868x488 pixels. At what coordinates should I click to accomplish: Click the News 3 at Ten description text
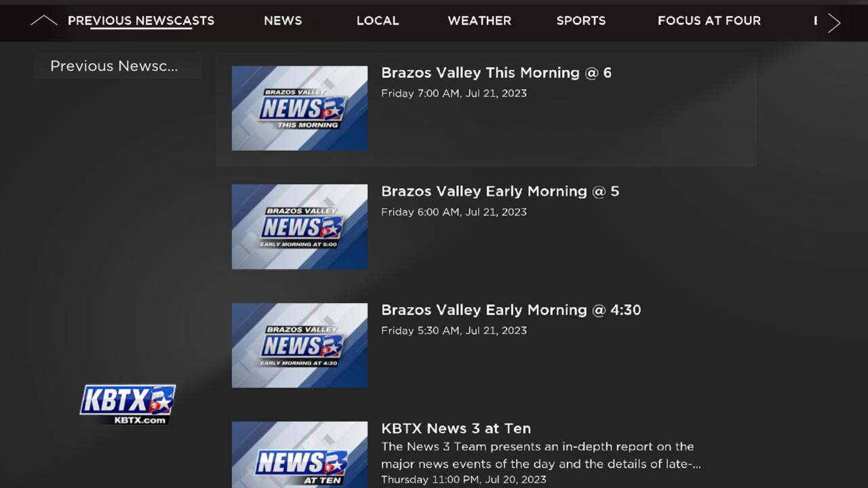point(541,455)
